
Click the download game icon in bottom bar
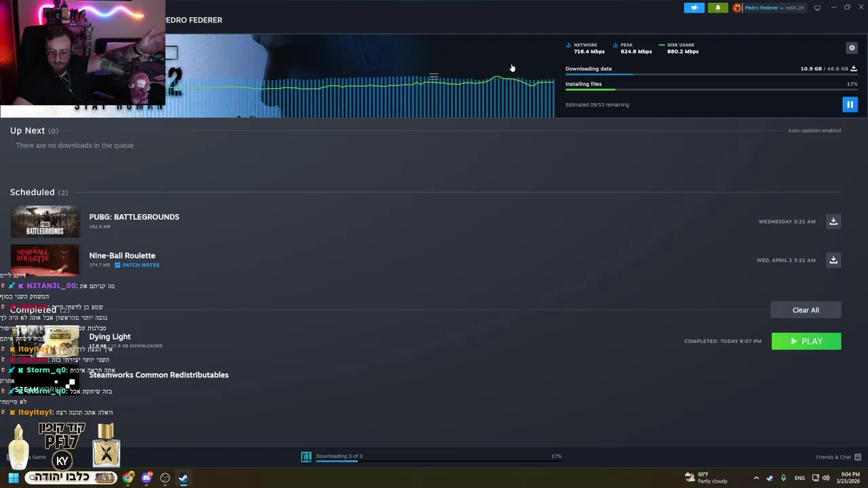click(x=306, y=457)
